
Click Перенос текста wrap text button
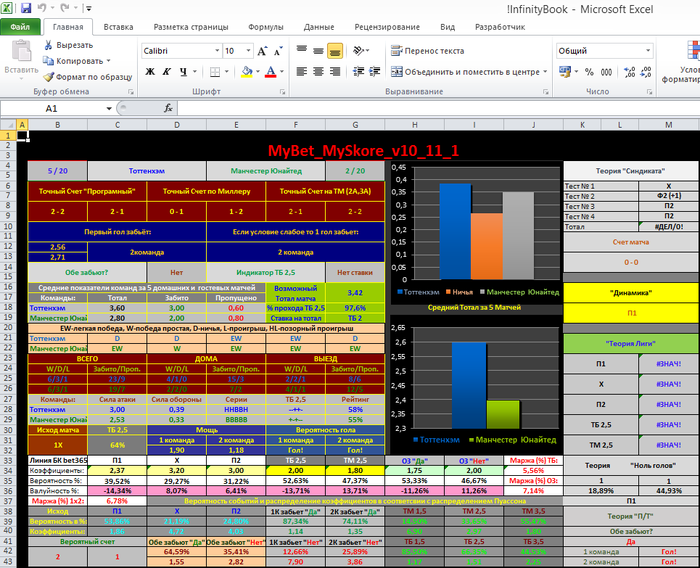click(x=428, y=51)
